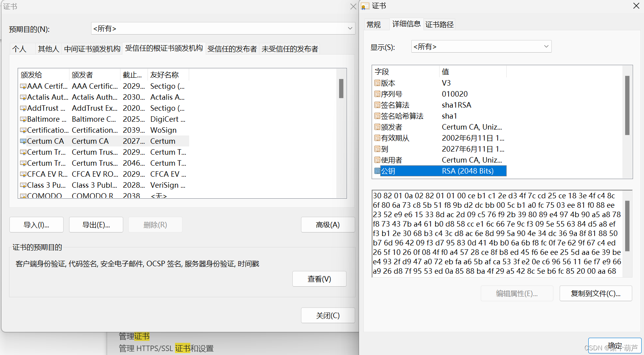Screen dimensions: 644x355
Task: Click the 到 field icon
Action: tap(377, 149)
